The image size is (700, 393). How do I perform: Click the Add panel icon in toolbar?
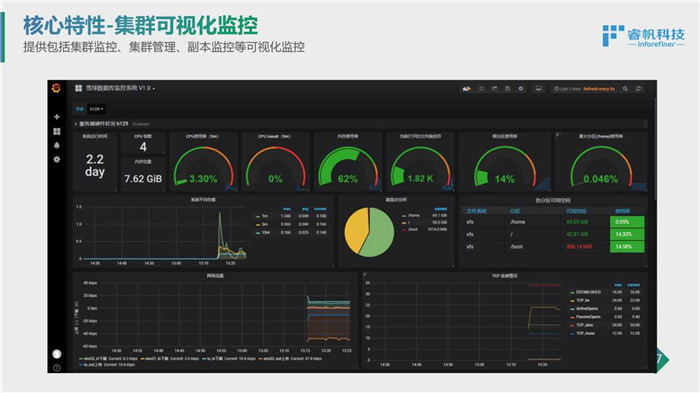click(x=467, y=88)
